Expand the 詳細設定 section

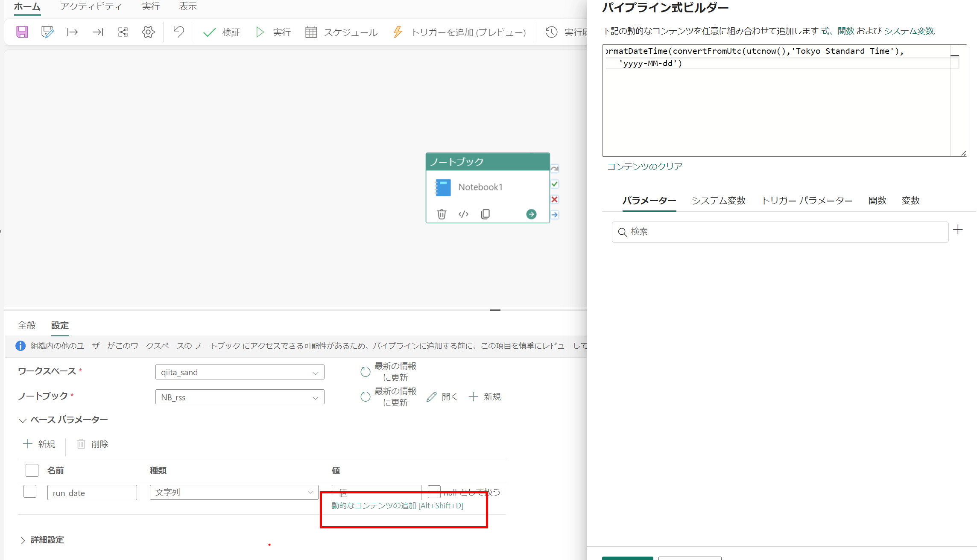click(23, 540)
